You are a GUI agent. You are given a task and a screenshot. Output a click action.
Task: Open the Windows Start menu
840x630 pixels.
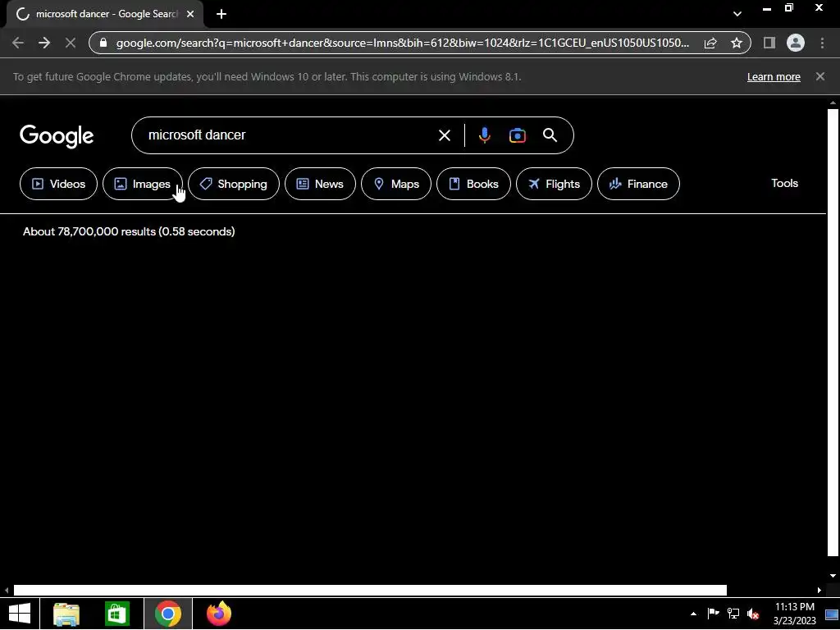20,614
